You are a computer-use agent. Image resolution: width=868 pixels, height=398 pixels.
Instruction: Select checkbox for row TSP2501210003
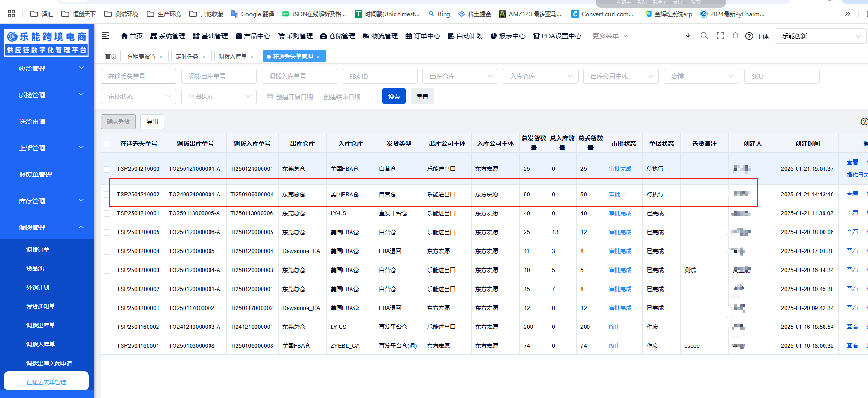tap(107, 169)
